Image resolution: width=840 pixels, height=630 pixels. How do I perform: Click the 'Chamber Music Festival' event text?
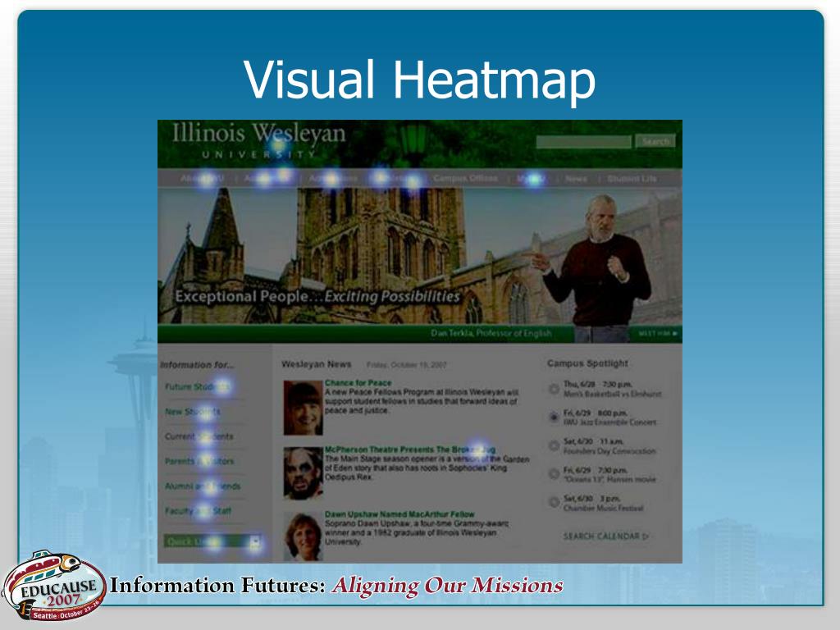click(x=603, y=509)
